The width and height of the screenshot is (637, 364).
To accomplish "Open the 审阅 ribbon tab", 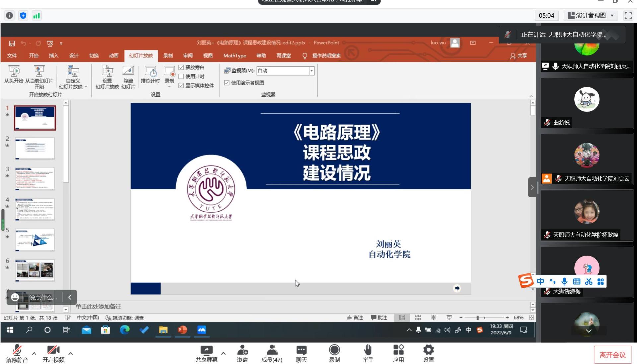I will pos(188,56).
